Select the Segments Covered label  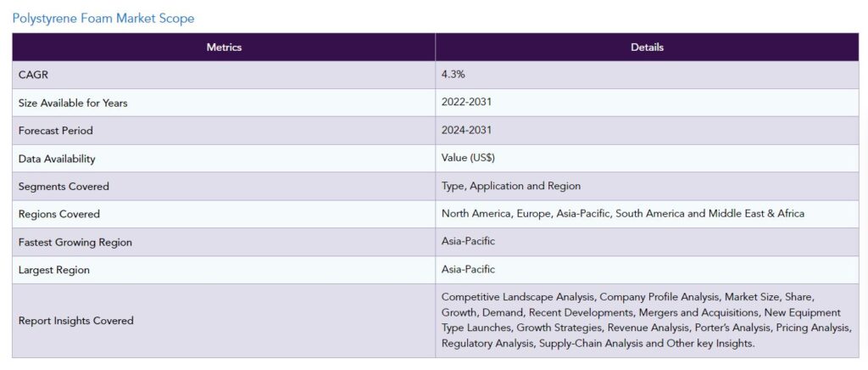(64, 187)
